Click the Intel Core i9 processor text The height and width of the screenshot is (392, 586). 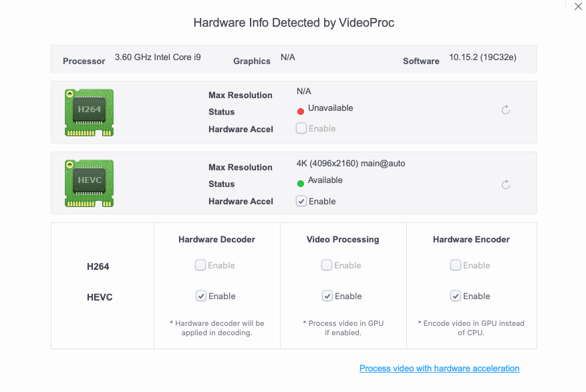pos(158,57)
